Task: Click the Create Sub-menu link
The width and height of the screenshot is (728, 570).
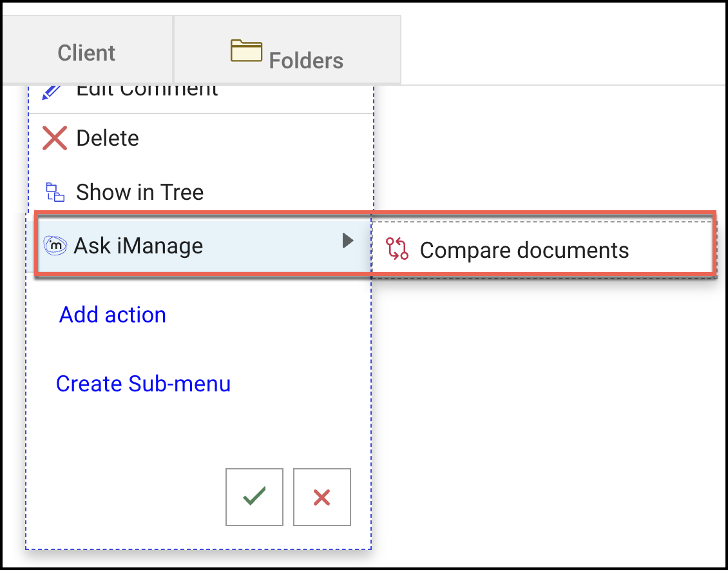Action: [x=143, y=384]
